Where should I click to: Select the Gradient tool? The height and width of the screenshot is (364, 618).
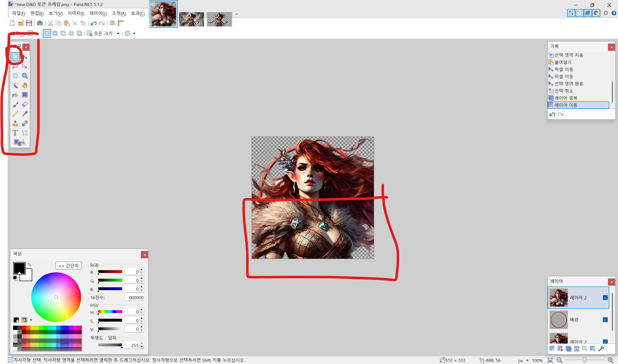coord(25,95)
